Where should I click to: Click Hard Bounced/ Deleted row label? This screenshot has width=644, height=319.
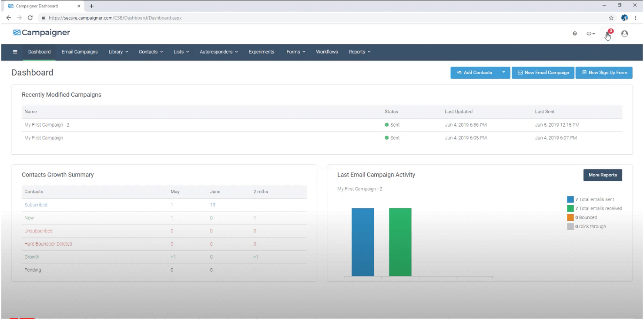tap(48, 244)
